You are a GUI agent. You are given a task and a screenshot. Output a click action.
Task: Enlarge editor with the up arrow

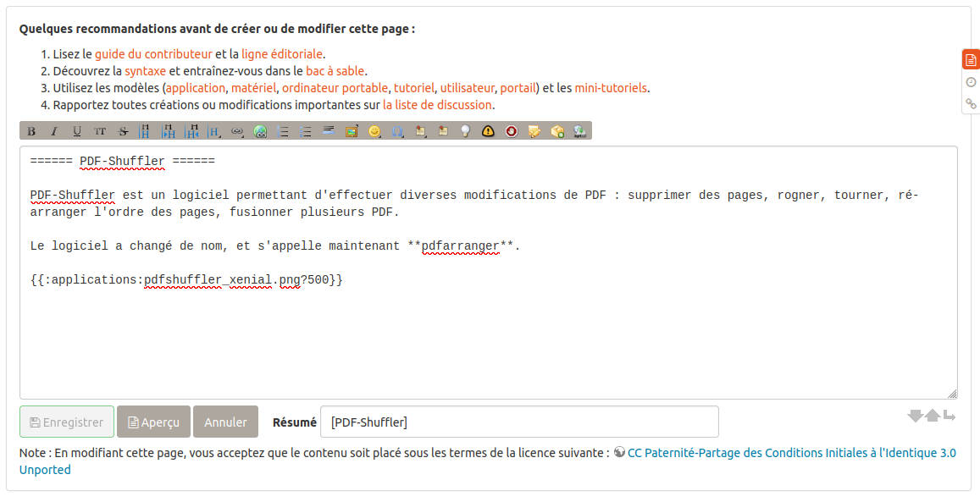933,416
